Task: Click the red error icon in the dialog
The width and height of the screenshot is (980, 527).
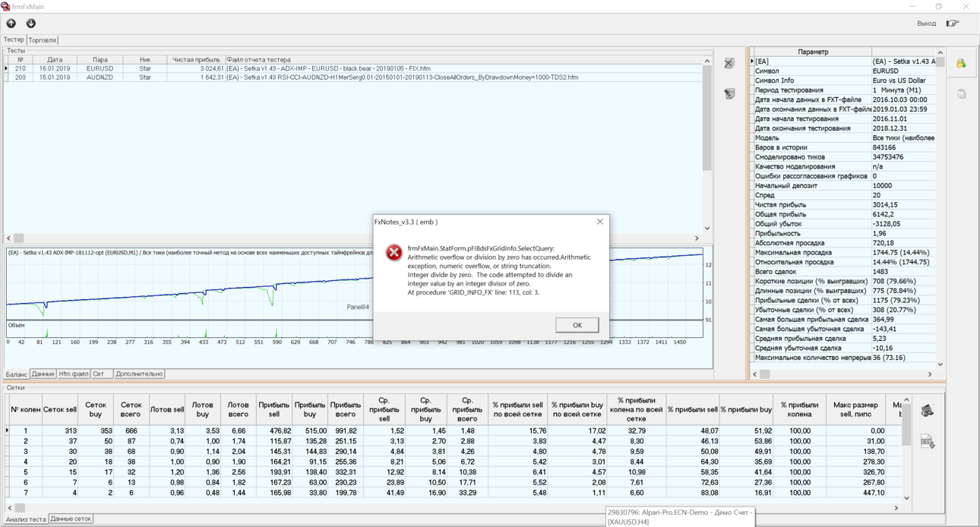Action: tap(394, 253)
